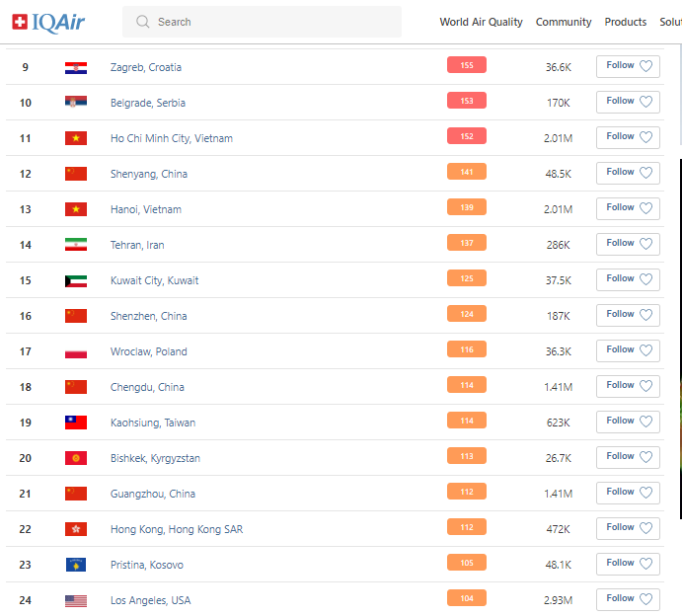The width and height of the screenshot is (682, 616).
Task: Open the Products menu
Action: (x=626, y=22)
